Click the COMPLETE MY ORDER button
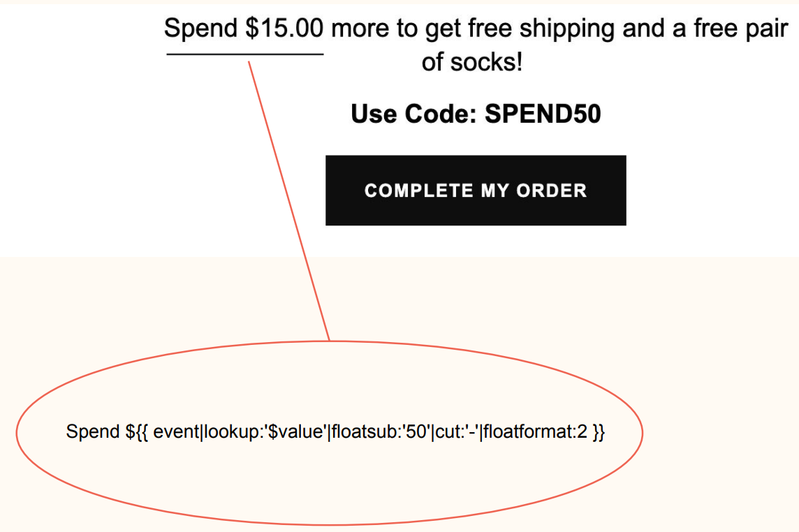Image resolution: width=799 pixels, height=532 pixels. tap(476, 191)
